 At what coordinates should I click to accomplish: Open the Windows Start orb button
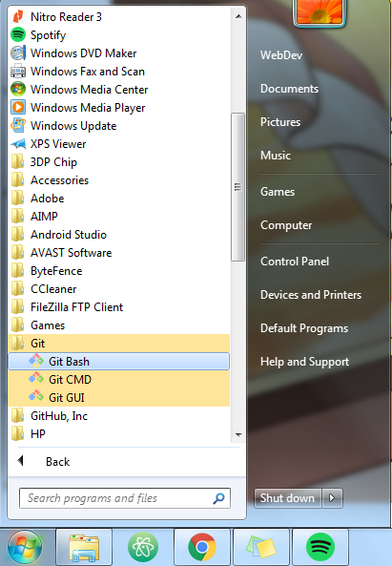[25, 547]
